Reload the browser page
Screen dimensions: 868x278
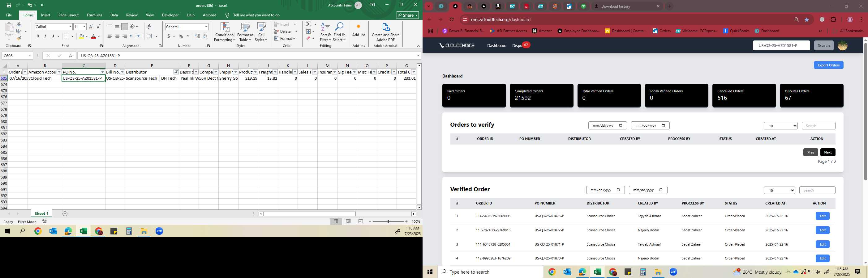point(452,19)
